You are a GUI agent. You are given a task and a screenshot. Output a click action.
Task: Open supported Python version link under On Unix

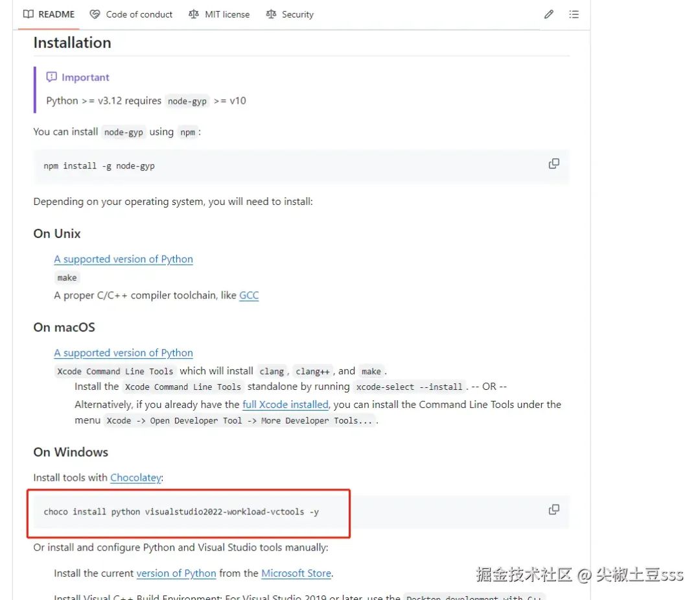point(124,259)
